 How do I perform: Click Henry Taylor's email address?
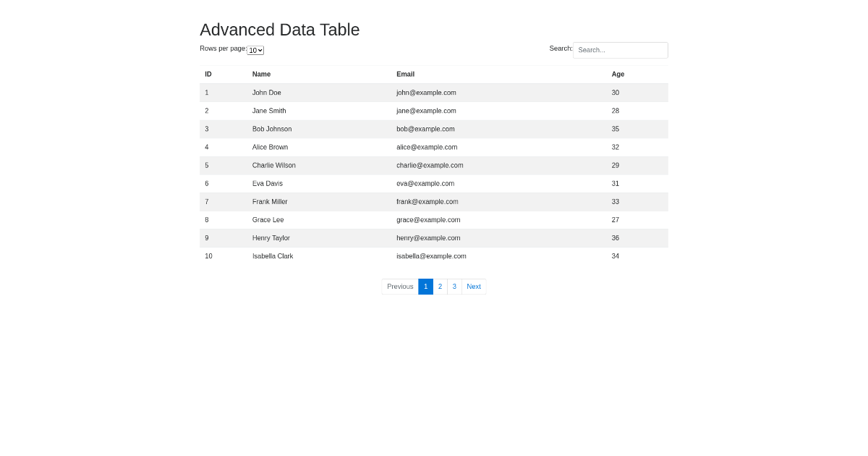(x=428, y=237)
